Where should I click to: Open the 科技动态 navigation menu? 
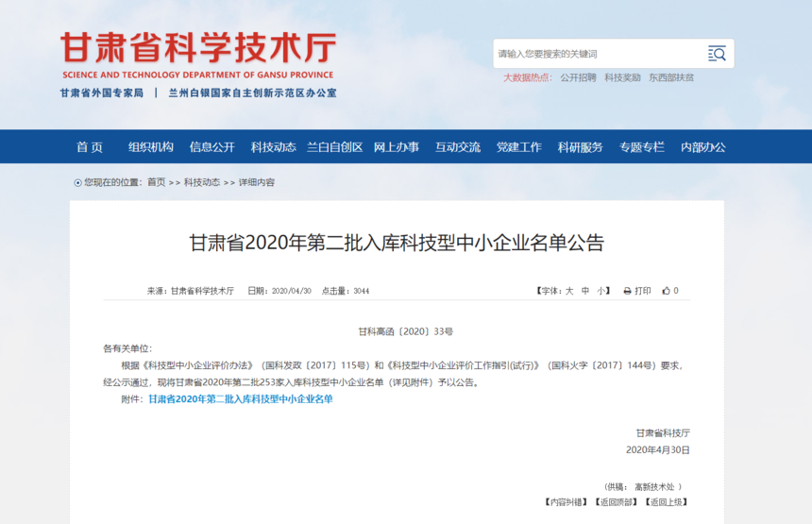[274, 147]
